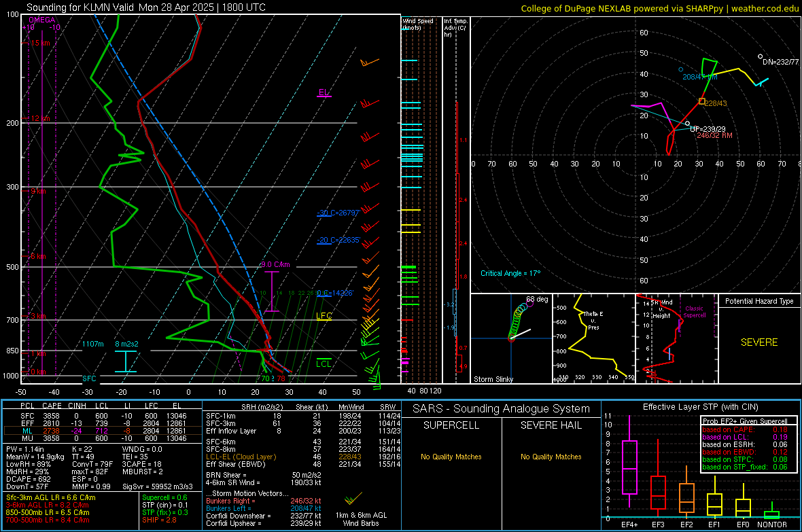Click the 3-6km AGL LR value

[x=48, y=505]
